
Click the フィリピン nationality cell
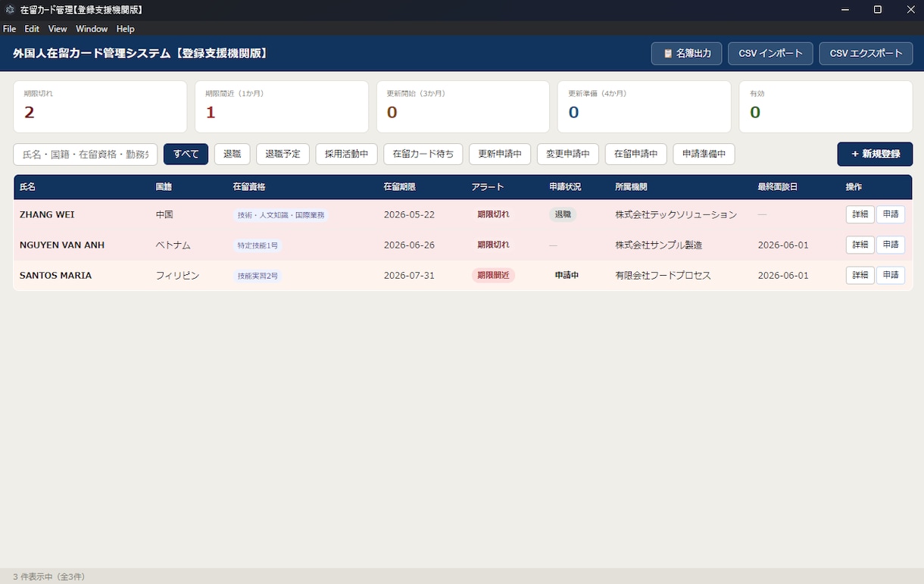(177, 275)
